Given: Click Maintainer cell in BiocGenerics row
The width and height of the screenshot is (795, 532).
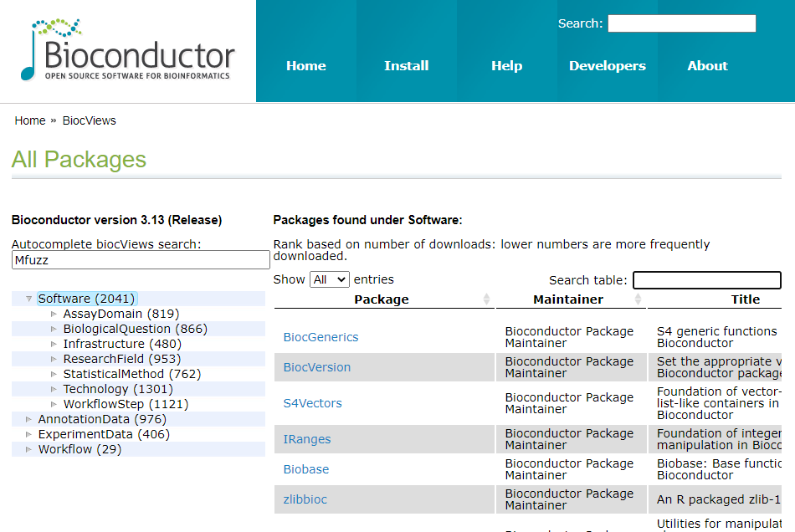Looking at the screenshot, I should tap(571, 337).
